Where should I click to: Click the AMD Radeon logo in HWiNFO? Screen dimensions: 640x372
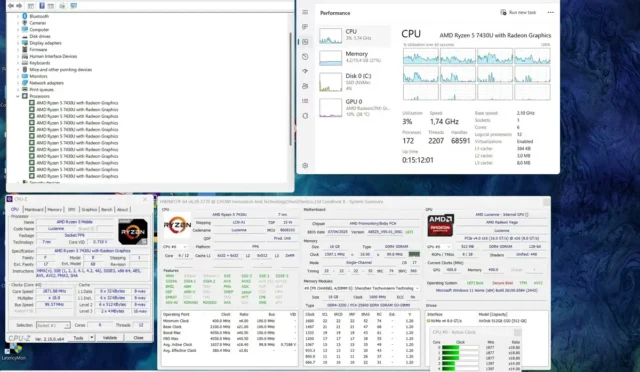440,225
